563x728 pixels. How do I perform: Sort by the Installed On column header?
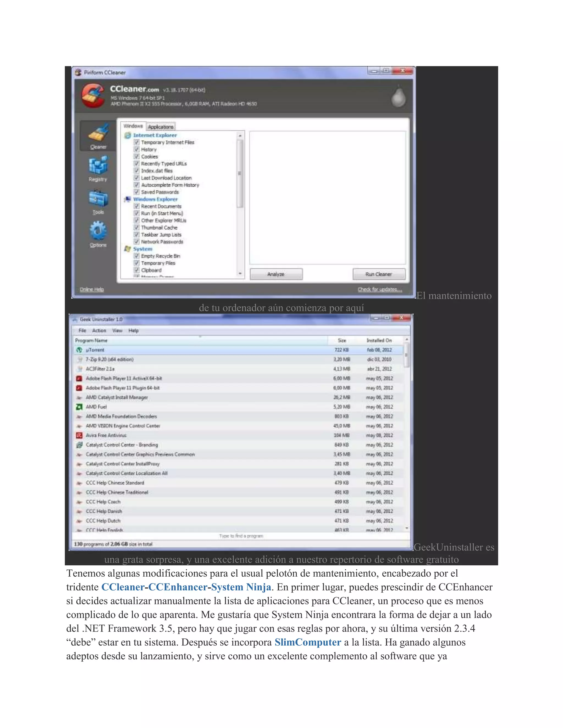pos(380,341)
